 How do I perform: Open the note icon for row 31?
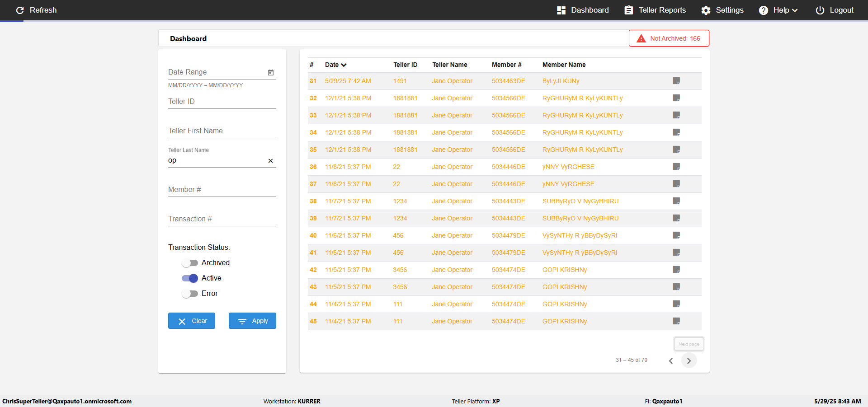[676, 81]
